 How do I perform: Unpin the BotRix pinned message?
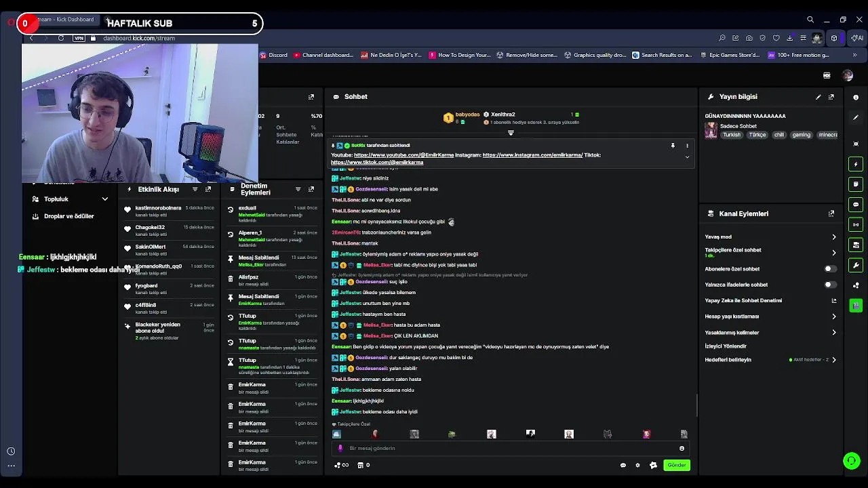(x=673, y=146)
